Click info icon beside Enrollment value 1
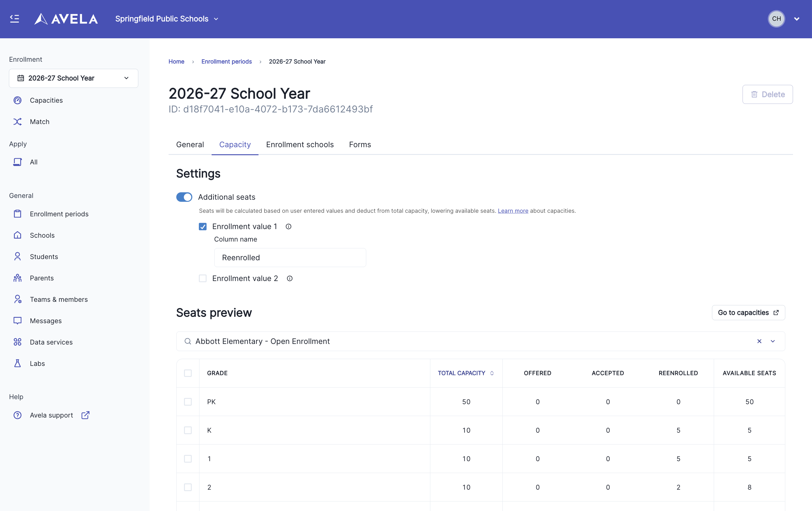The height and width of the screenshot is (511, 812). (x=288, y=226)
